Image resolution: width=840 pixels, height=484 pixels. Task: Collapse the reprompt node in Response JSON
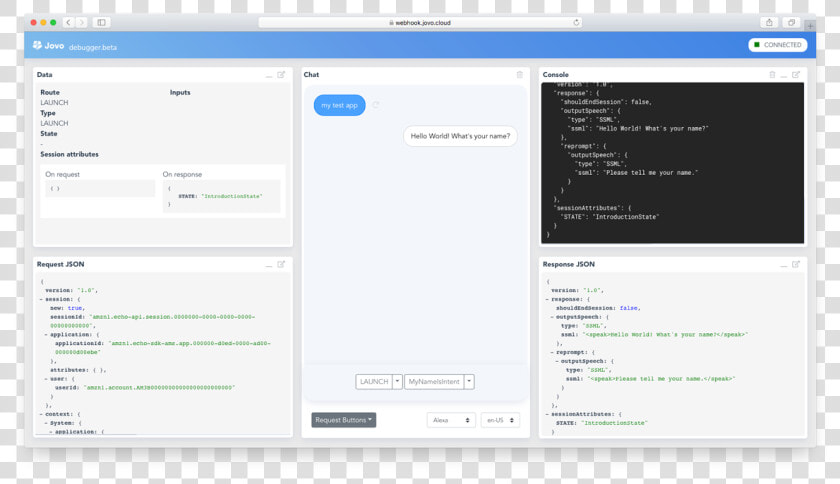(552, 352)
